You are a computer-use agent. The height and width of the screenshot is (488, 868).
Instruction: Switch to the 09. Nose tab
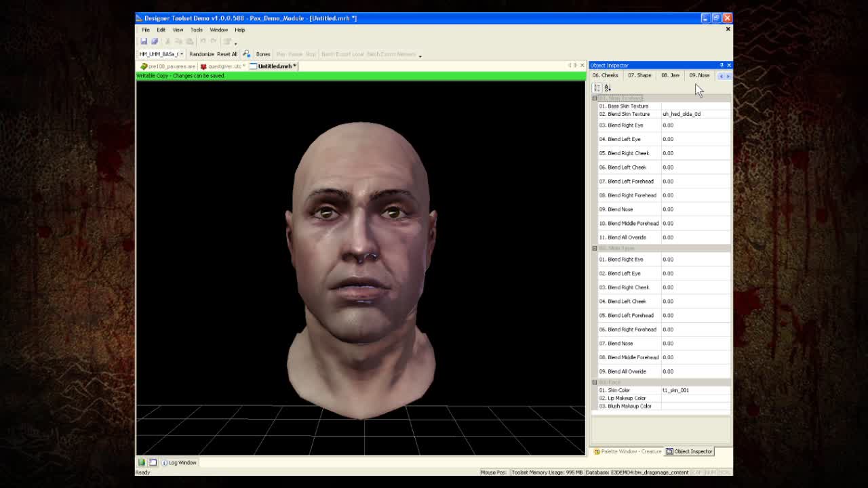[x=699, y=75]
